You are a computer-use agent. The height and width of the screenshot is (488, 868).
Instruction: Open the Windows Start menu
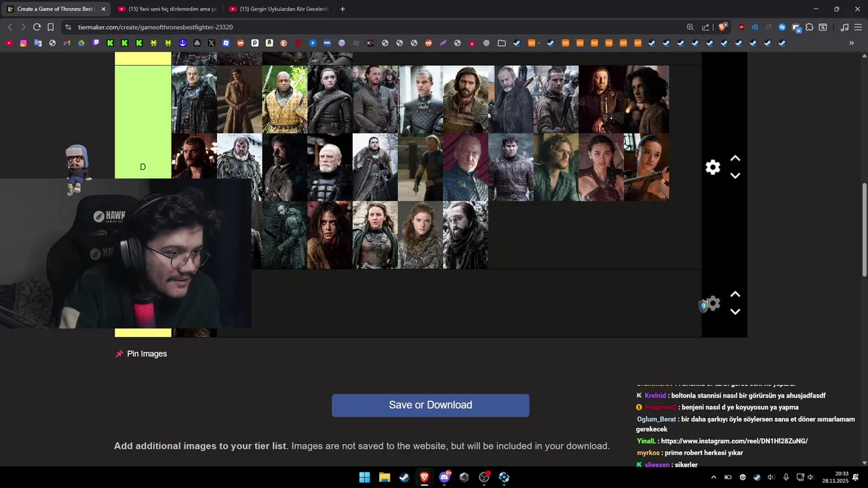click(364, 477)
